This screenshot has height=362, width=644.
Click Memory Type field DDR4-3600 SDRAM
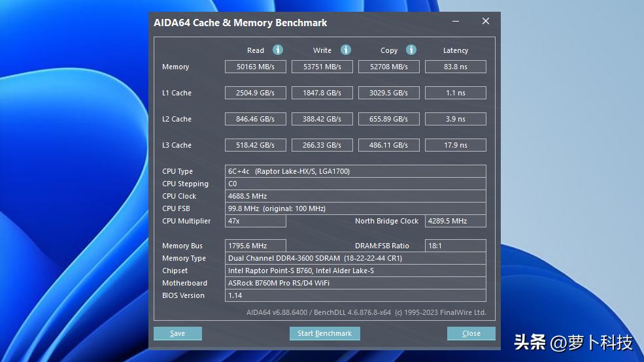356,258
